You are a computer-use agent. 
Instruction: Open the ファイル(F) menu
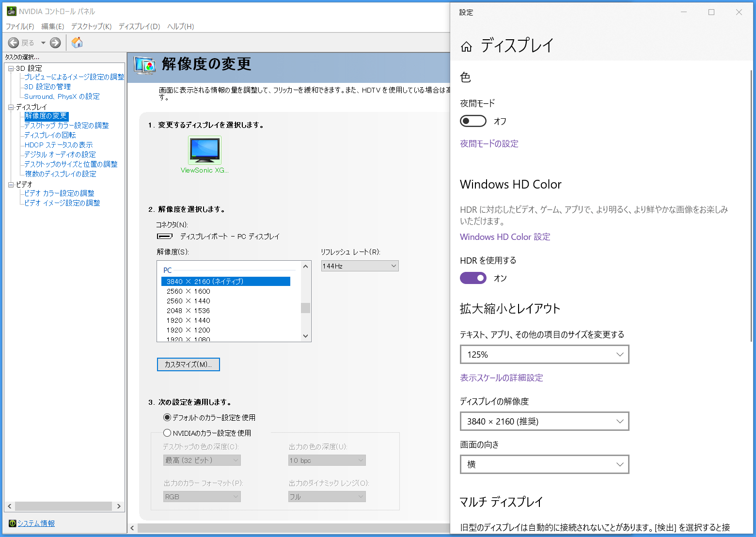point(20,26)
